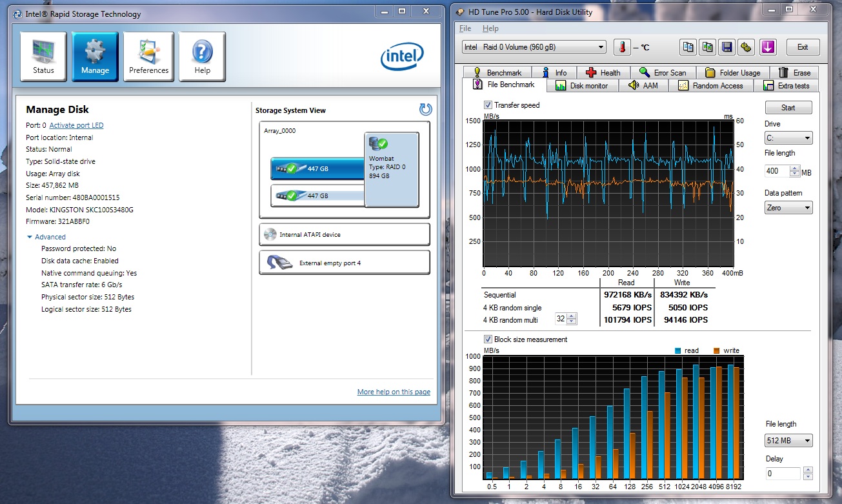Select the second 447 GB array disk

point(317,195)
